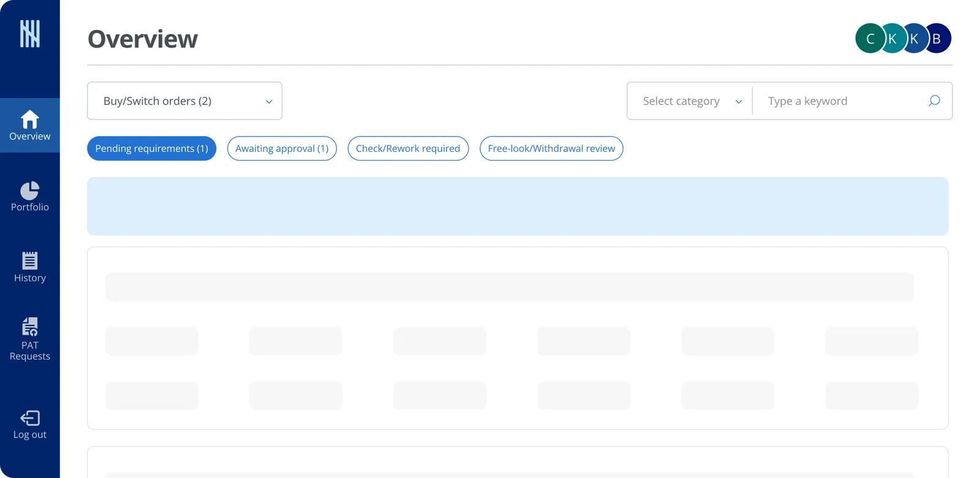
Task: Select the navy B user avatar
Action: (937, 39)
